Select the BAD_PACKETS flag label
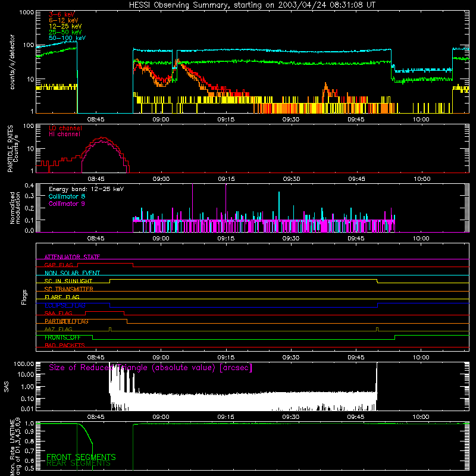 [65, 345]
